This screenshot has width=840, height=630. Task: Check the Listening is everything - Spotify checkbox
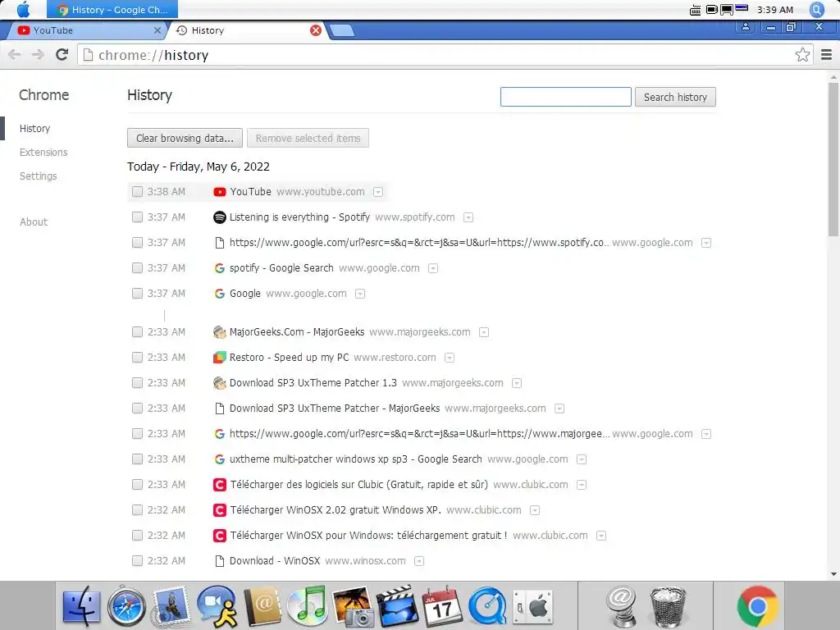point(137,217)
